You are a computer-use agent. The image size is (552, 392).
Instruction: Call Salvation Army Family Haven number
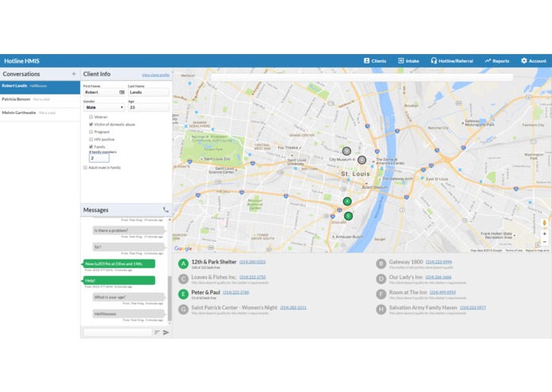pos(473,308)
